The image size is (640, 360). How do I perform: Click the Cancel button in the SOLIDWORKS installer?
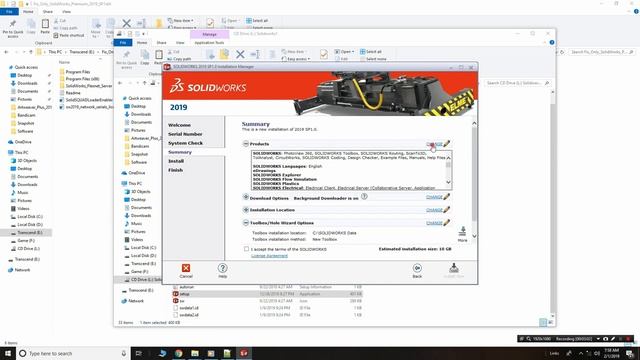click(x=186, y=271)
